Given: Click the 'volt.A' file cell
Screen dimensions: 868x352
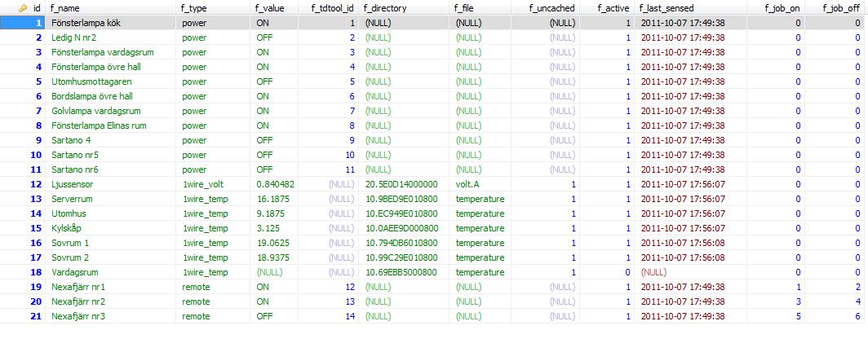Looking at the screenshot, I should (469, 185).
